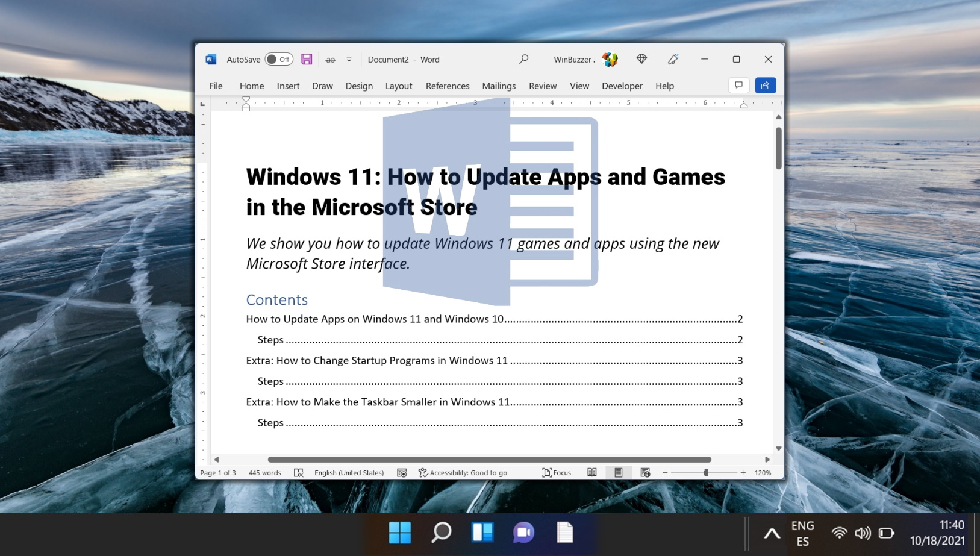
Task: Open the spelling and grammar check icon
Action: (298, 473)
